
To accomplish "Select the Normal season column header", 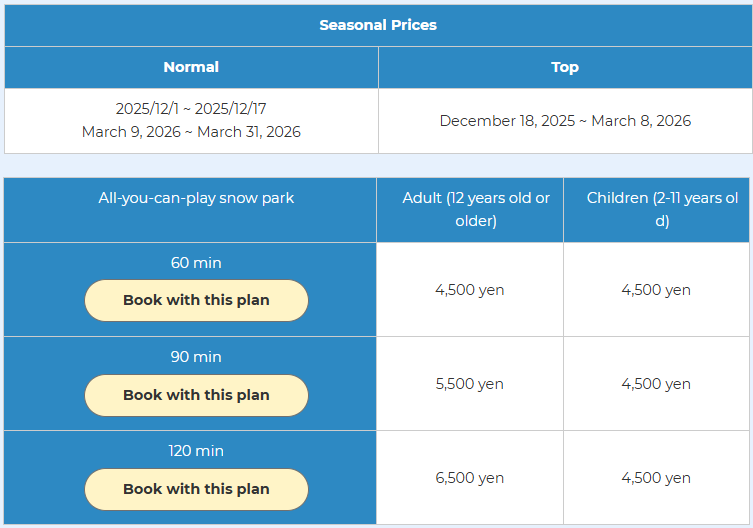I will (x=191, y=67).
